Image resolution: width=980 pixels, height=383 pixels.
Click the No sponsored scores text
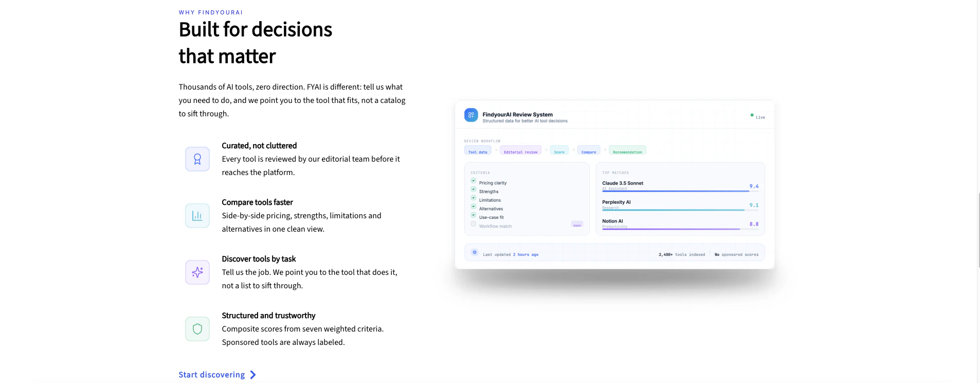click(x=736, y=254)
